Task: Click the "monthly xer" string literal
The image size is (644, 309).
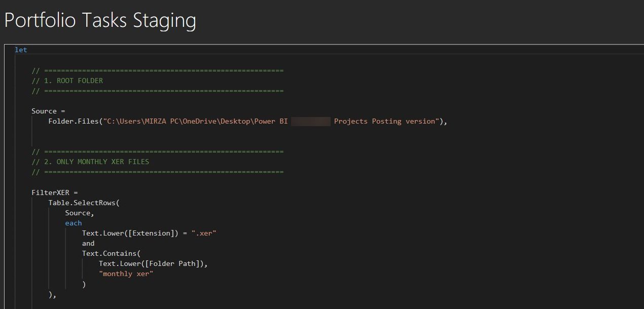Action: click(x=126, y=274)
